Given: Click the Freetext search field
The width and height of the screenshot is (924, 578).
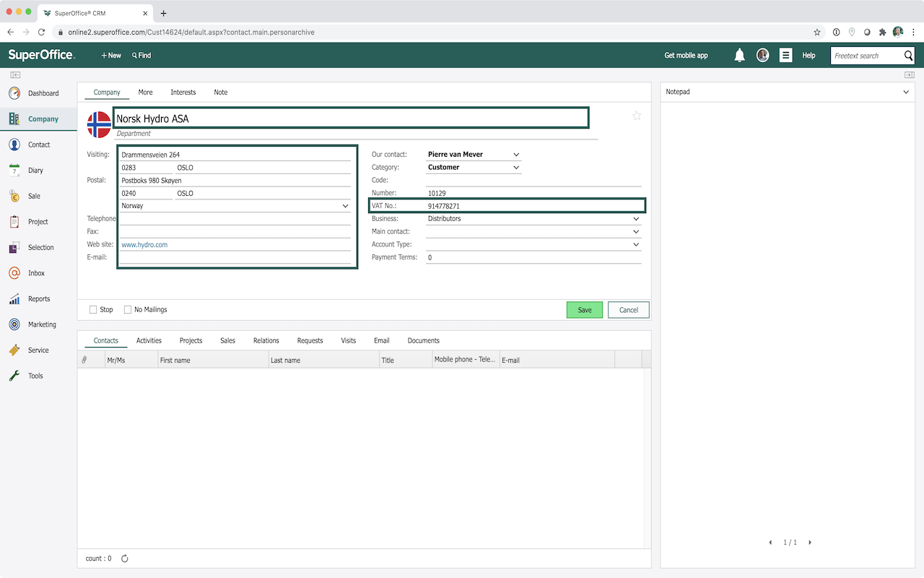Looking at the screenshot, I should (866, 56).
